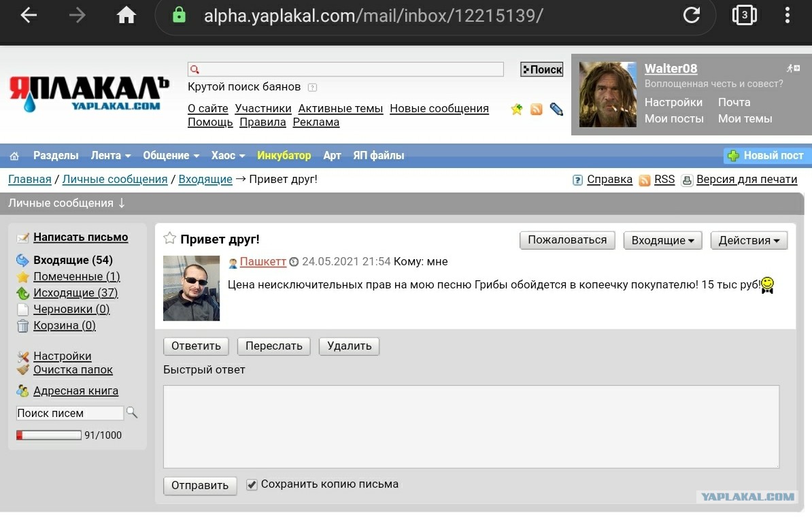
Task: Click the Ответить button
Action: point(196,346)
